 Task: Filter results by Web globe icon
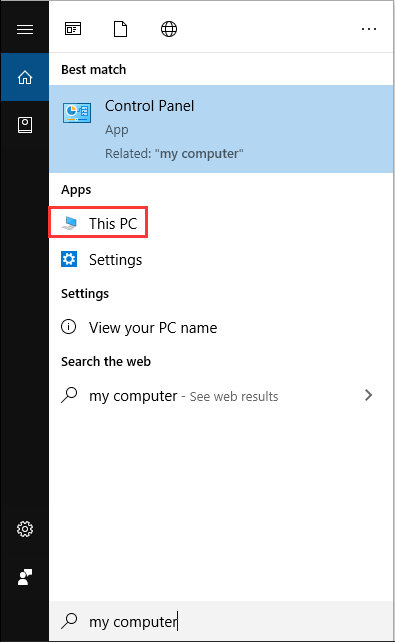click(169, 29)
